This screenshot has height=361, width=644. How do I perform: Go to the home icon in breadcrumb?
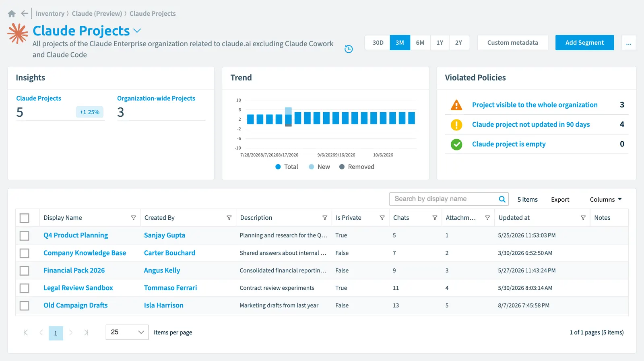point(12,14)
